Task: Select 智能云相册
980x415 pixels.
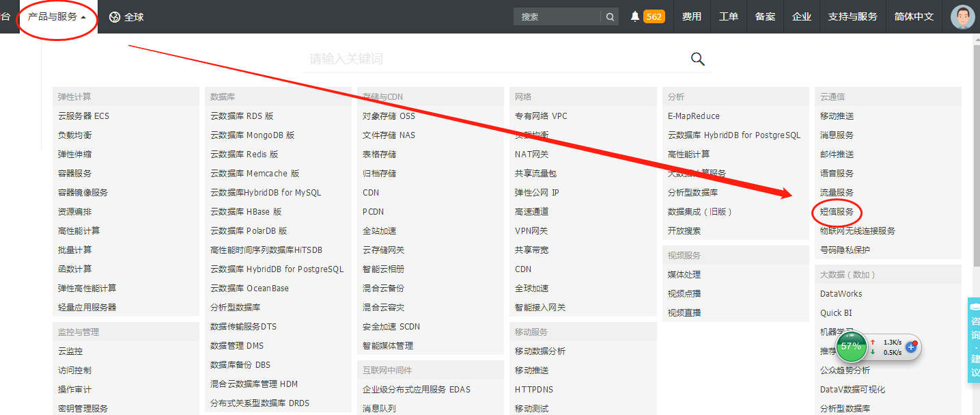Action: pyautogui.click(x=383, y=269)
